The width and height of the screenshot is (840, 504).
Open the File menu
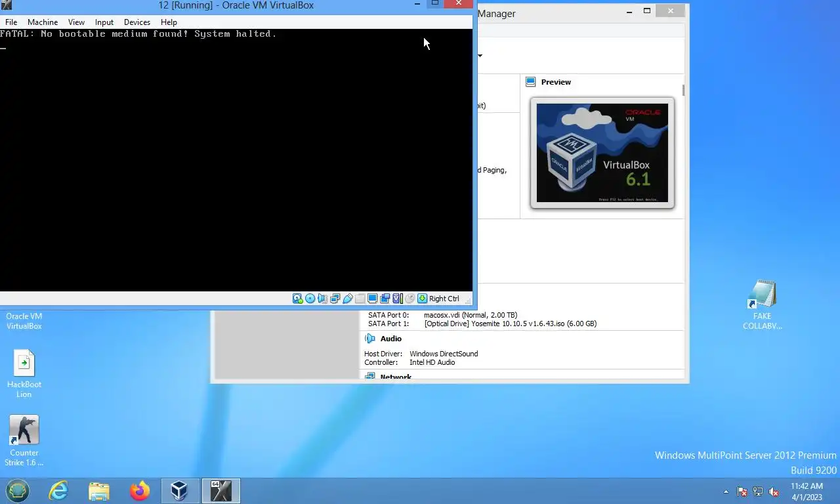11,22
